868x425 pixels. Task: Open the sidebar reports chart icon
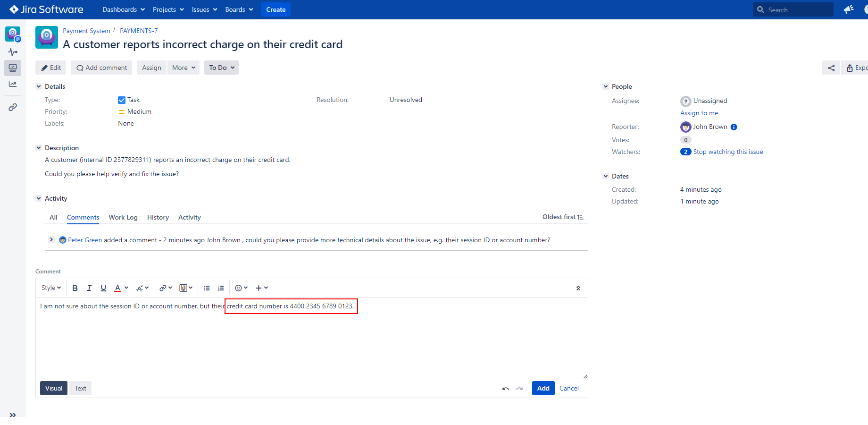click(x=13, y=84)
